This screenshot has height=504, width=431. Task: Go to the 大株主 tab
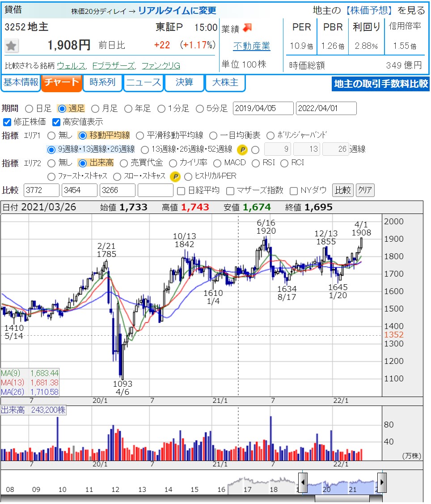coord(225,83)
